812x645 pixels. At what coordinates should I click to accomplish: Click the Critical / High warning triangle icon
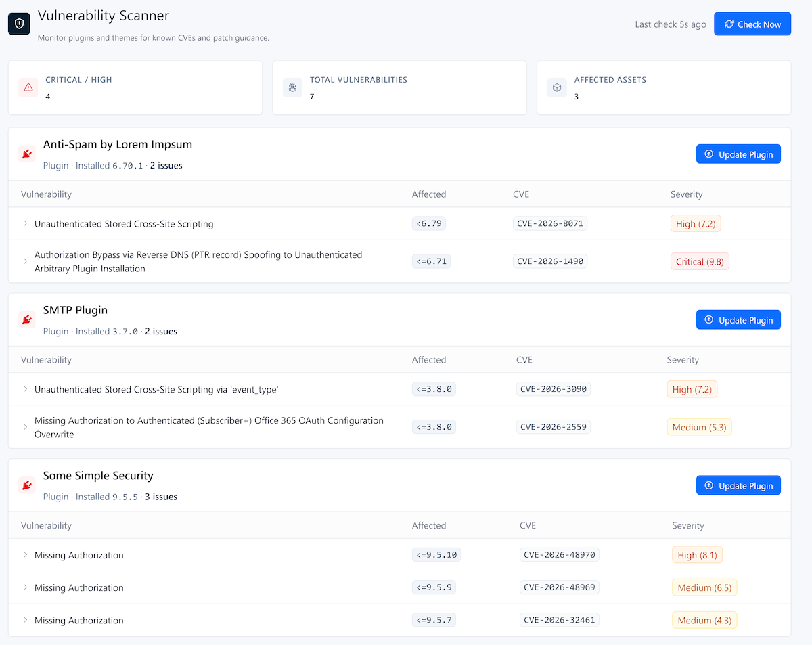click(28, 87)
